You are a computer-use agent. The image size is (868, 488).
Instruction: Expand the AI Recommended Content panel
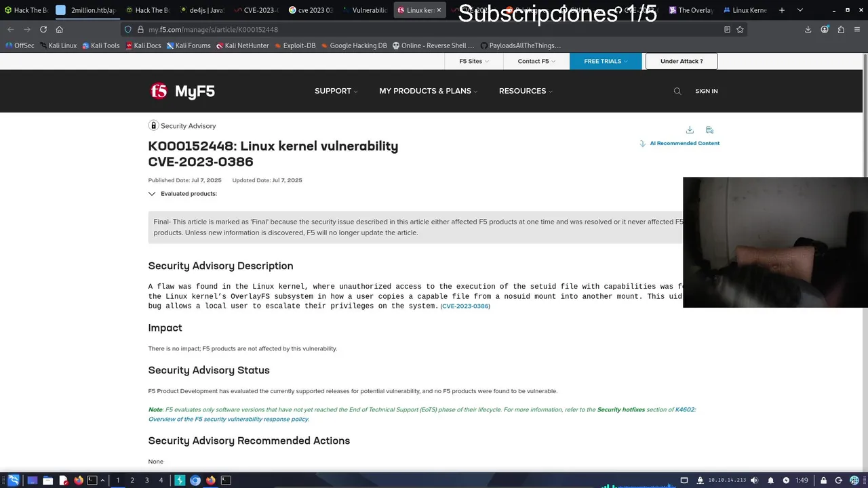[x=679, y=143]
